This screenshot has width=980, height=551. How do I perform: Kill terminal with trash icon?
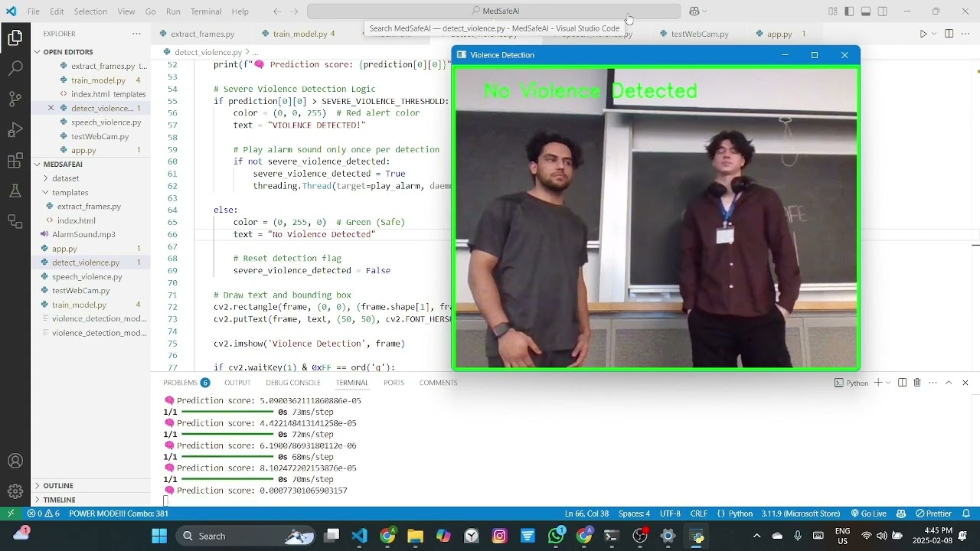tap(917, 383)
